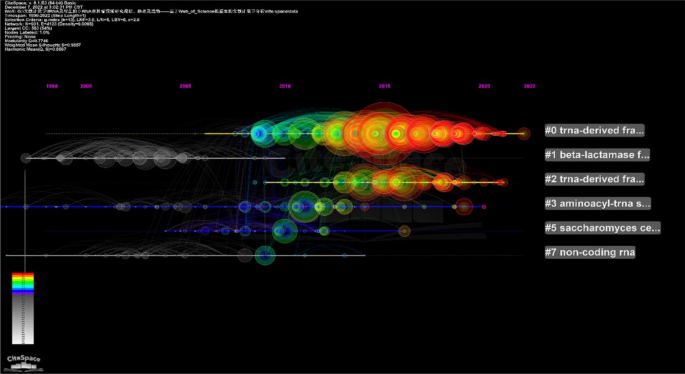This screenshot has height=374, width=685.
Task: Open the #7 non-coding rna cluster label
Action: click(x=590, y=253)
